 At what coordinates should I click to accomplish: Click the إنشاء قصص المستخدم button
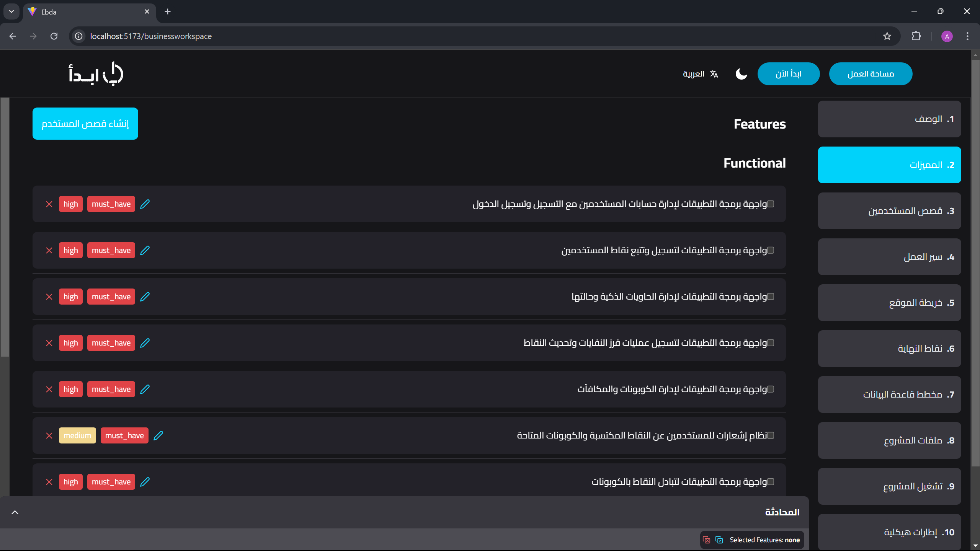pos(85,123)
